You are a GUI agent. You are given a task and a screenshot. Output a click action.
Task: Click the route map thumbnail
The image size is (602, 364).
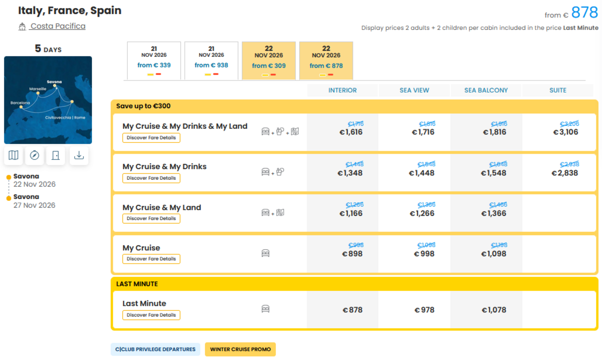click(48, 100)
